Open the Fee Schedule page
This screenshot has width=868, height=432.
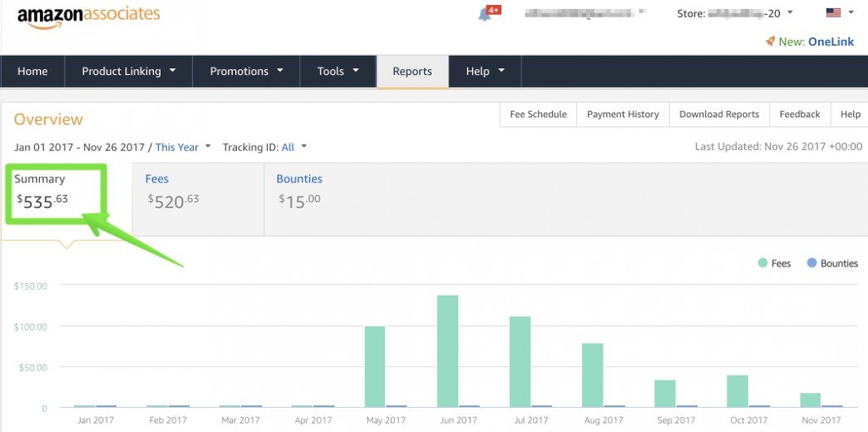pos(538,114)
